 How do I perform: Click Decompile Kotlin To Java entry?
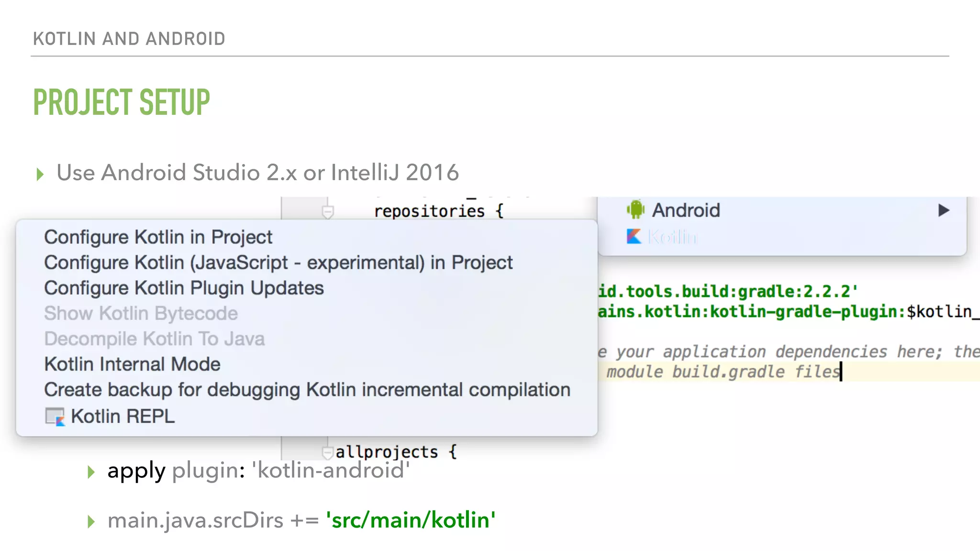click(154, 339)
